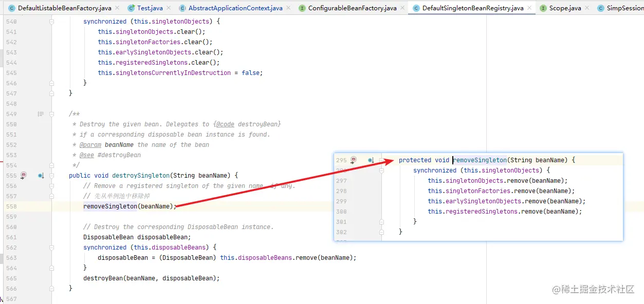Viewport: 644px width, 304px height.
Task: Click the method fold end marker at line 566
Action: click(x=51, y=289)
